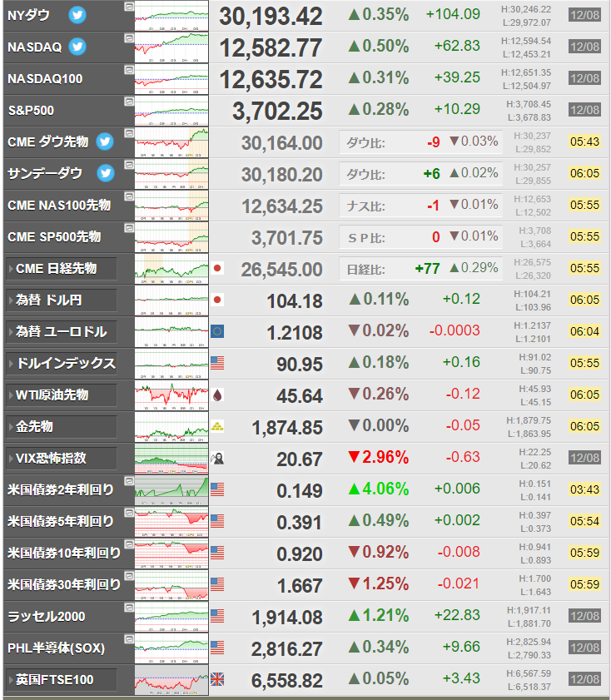Screen dimensions: 611x700
Task: Click the grim reaper icon in VIX恐怖指数 row
Action: 217,458
